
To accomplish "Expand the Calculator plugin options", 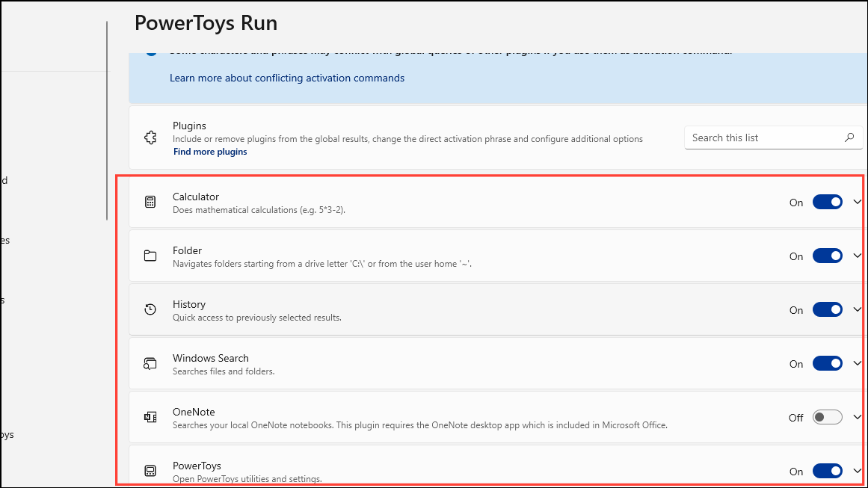I will tap(857, 202).
